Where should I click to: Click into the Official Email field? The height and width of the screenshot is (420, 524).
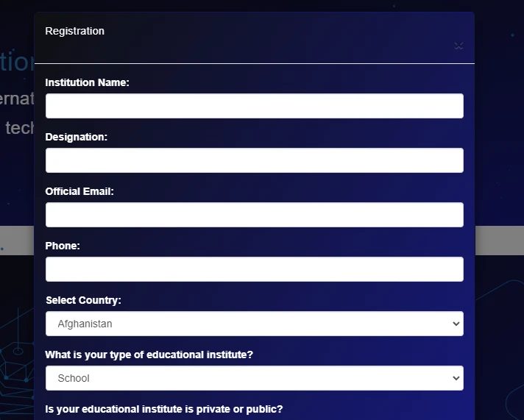coord(254,215)
